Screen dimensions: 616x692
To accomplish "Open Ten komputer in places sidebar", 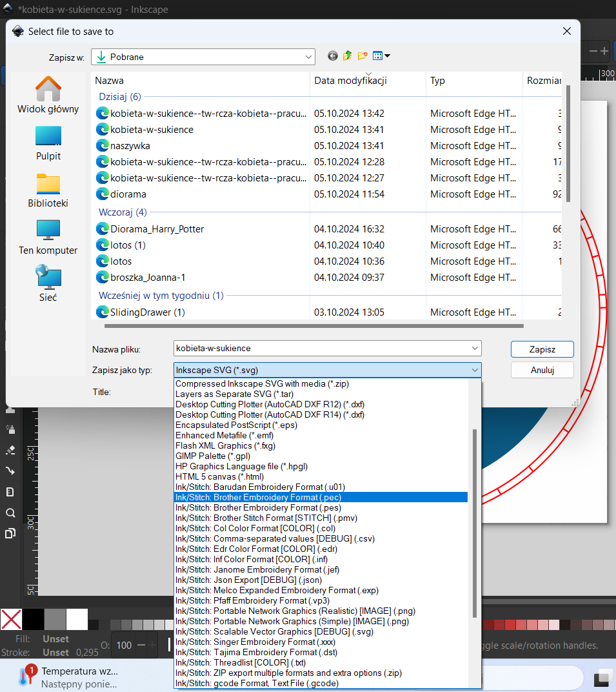I will coord(48,238).
